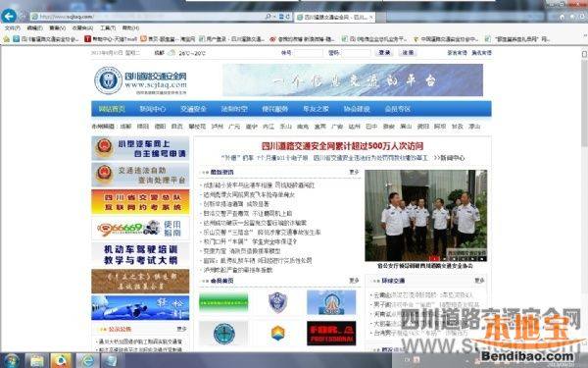This screenshot has height=368, width=588.
Task: Select 凉山 in the city links row
Action: pos(474,127)
